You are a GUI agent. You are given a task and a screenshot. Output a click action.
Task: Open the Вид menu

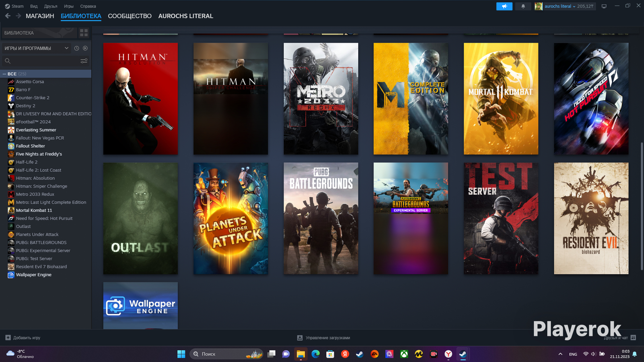(34, 6)
